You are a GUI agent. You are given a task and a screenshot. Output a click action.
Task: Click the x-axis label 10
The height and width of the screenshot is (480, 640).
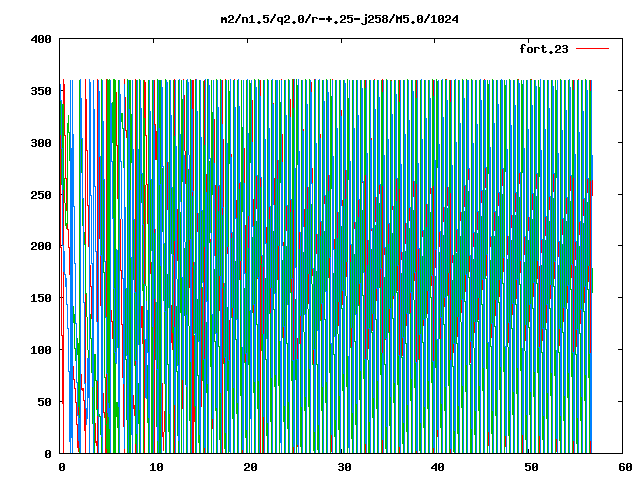[156, 467]
